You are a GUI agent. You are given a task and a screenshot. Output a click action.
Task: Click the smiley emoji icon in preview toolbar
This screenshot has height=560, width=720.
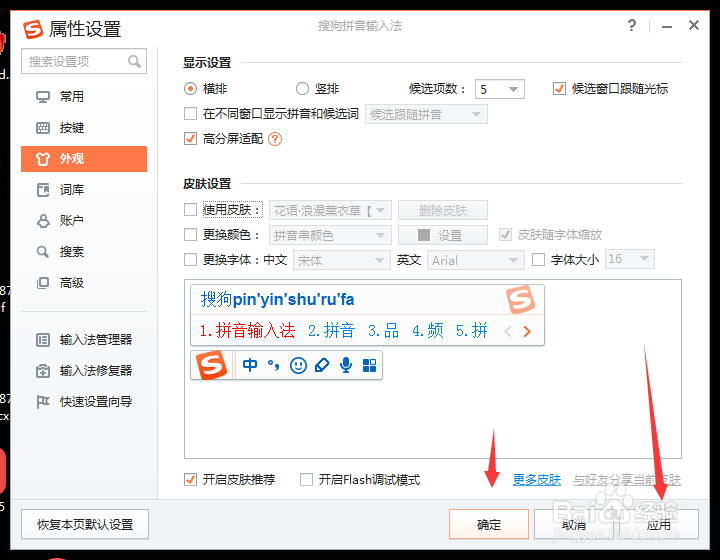point(298,365)
